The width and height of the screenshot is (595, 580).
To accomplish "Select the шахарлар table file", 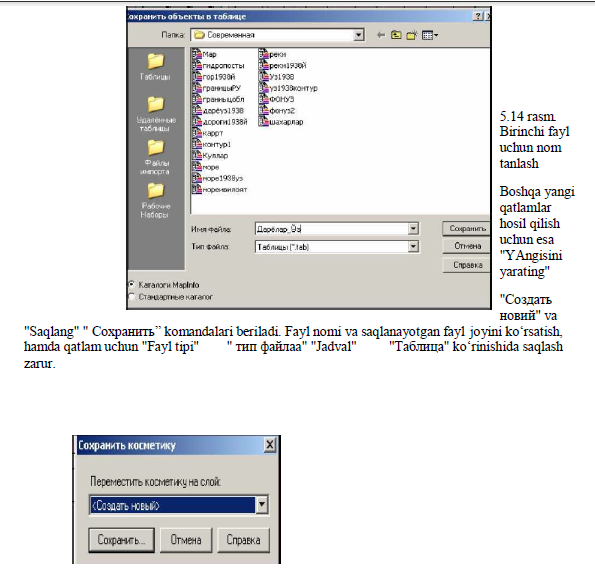I will (x=281, y=122).
